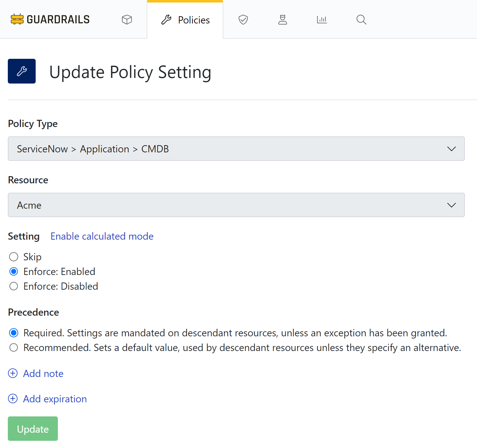Enable the Enforce: Disabled setting

[13, 286]
